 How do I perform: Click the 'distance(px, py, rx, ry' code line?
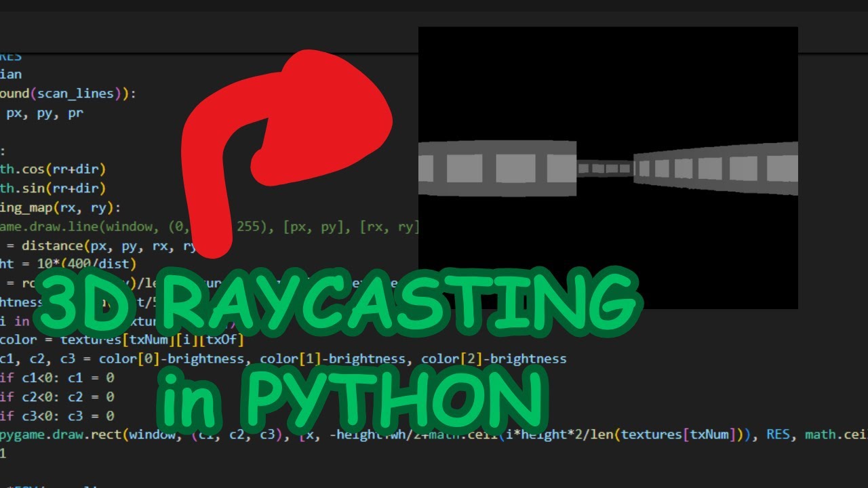click(108, 245)
